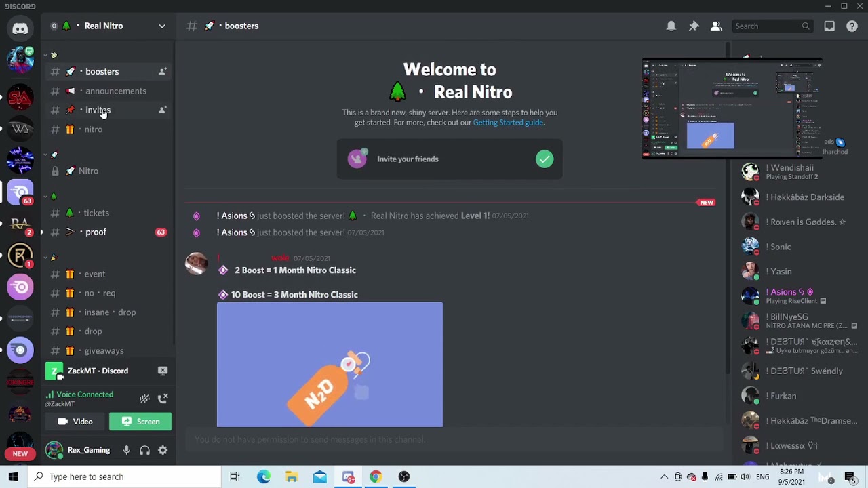Click Windows taskbar search box
The width and height of the screenshot is (868, 488).
125,476
